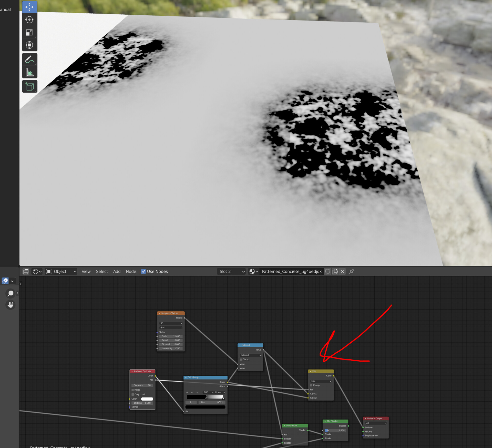Click the Zoom icon in the node editor sidebar
The image size is (492, 448).
coord(11,293)
